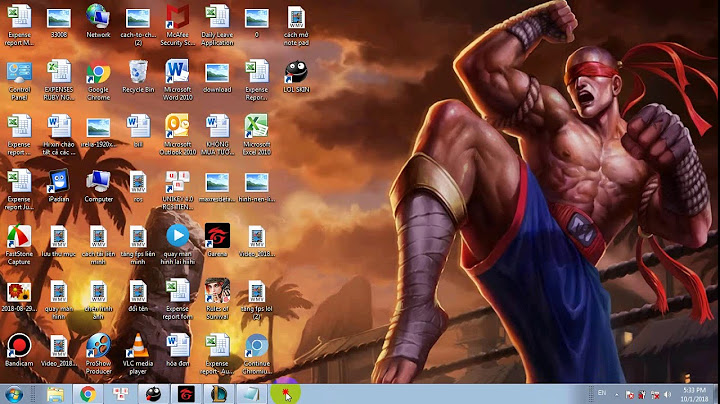Launch Microsoft Excel 2010 shortcut
720x404 pixels.
point(257,135)
